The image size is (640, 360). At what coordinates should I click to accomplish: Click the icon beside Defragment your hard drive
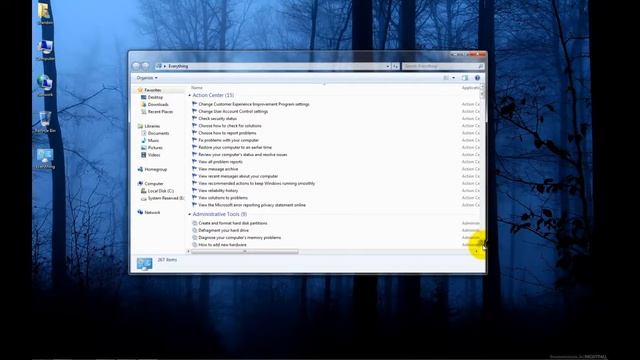click(x=195, y=231)
